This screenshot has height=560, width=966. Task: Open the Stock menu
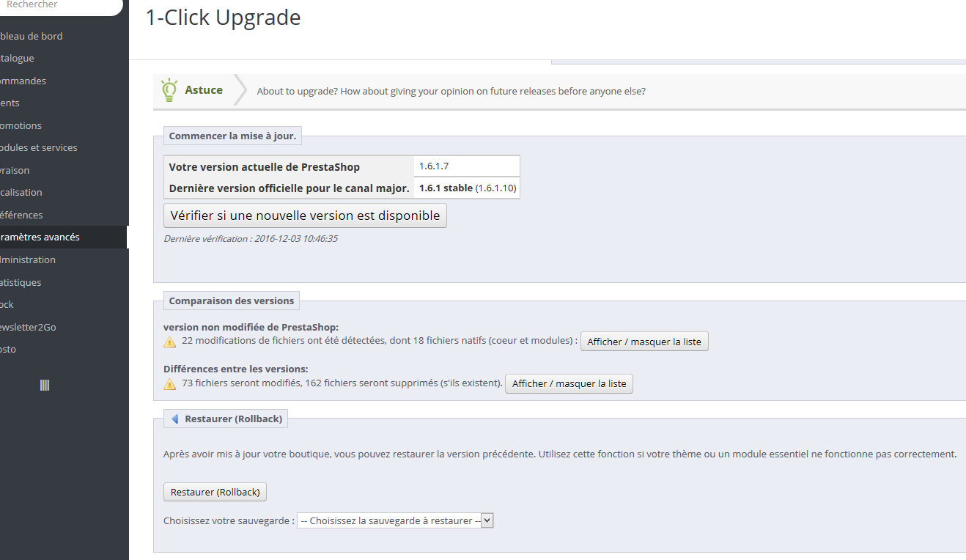tap(7, 304)
